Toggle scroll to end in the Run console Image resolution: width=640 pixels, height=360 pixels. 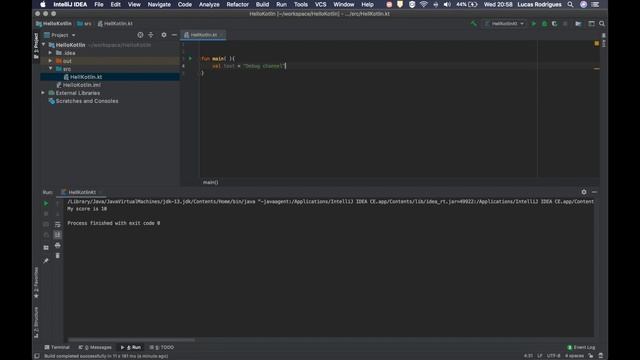click(x=58, y=235)
